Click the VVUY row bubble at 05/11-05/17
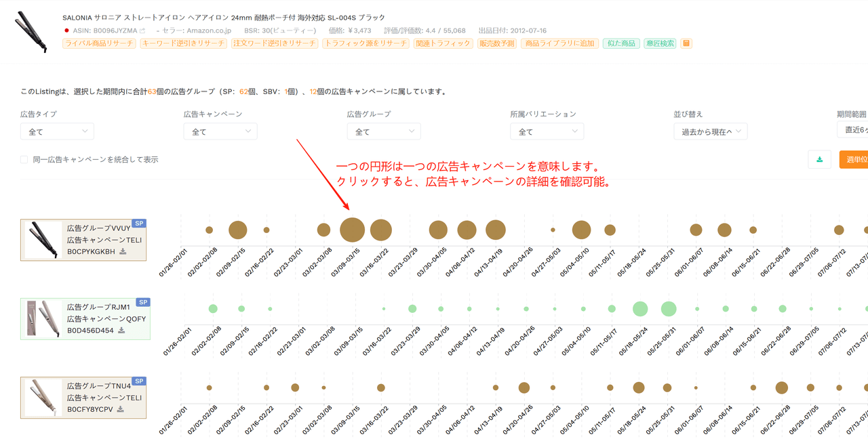868x443 pixels. 610,230
